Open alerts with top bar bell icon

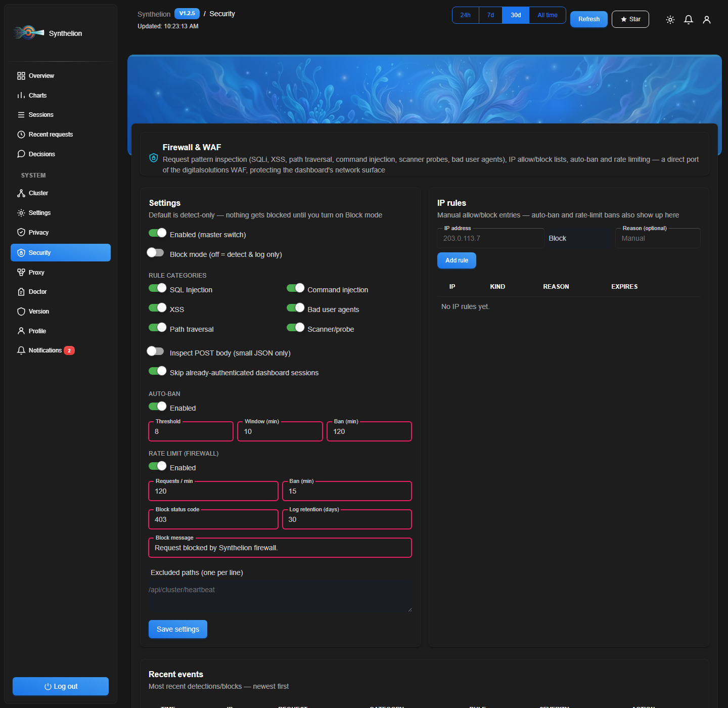(689, 20)
